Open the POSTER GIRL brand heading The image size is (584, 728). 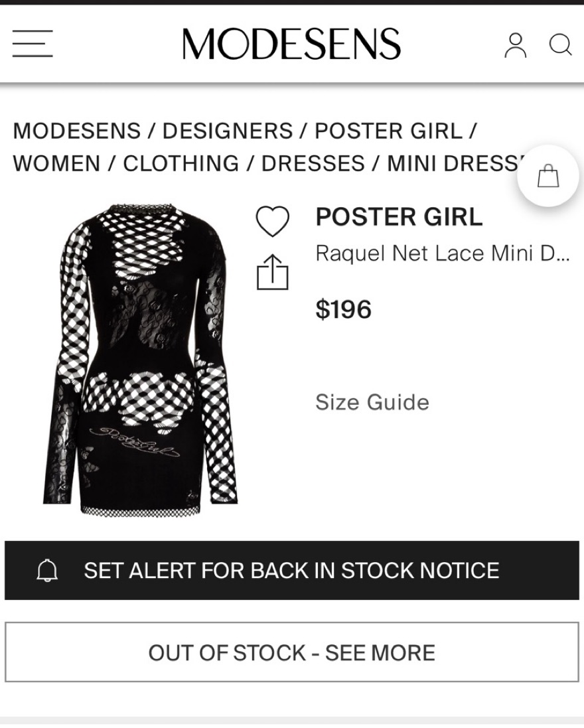tap(399, 217)
